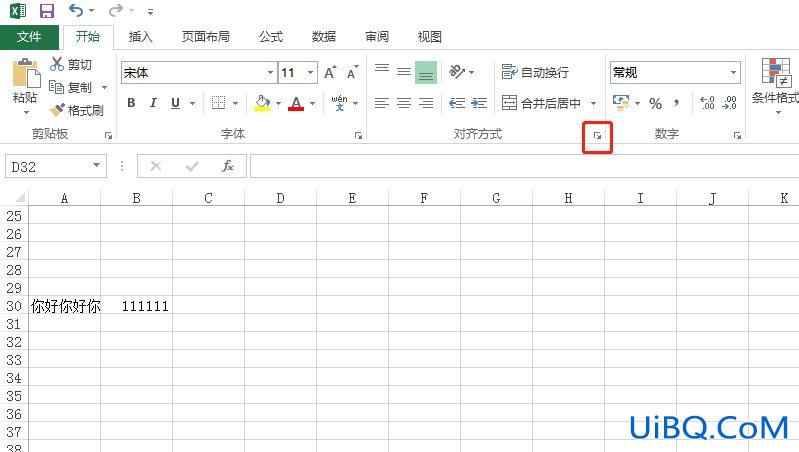Open number group dialog launcher

(737, 136)
